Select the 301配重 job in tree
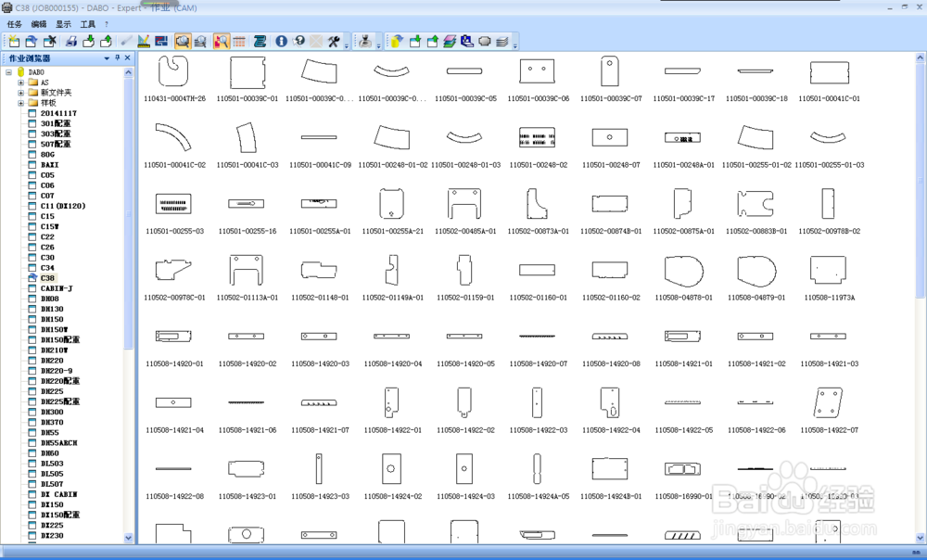 (56, 123)
